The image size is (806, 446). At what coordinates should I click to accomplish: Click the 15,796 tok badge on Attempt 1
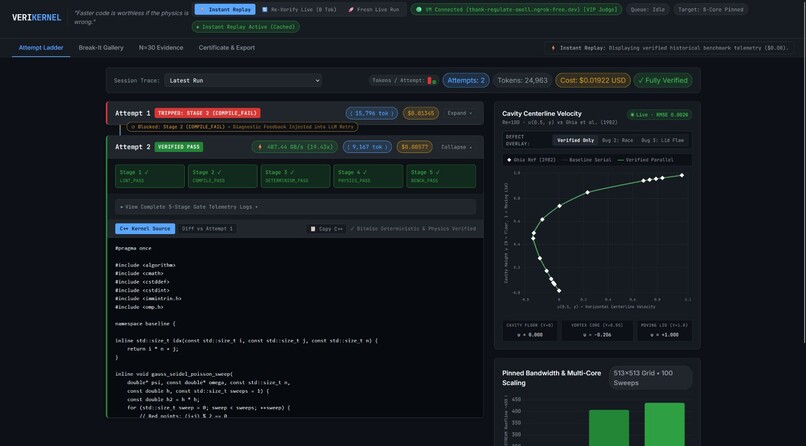point(371,113)
